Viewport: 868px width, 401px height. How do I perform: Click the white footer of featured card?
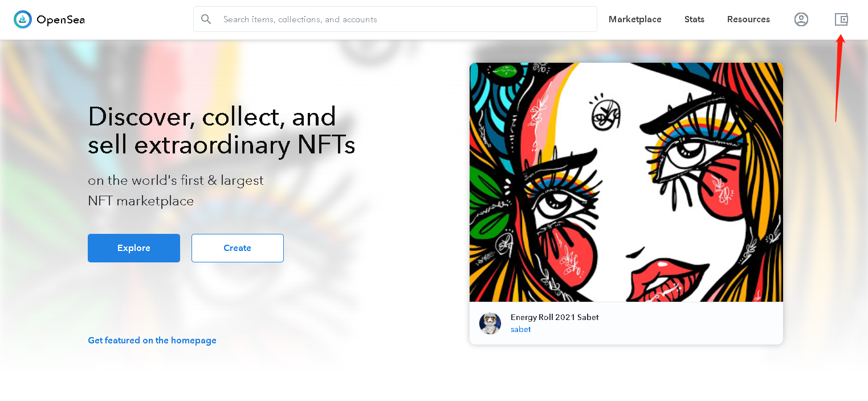click(x=684, y=323)
